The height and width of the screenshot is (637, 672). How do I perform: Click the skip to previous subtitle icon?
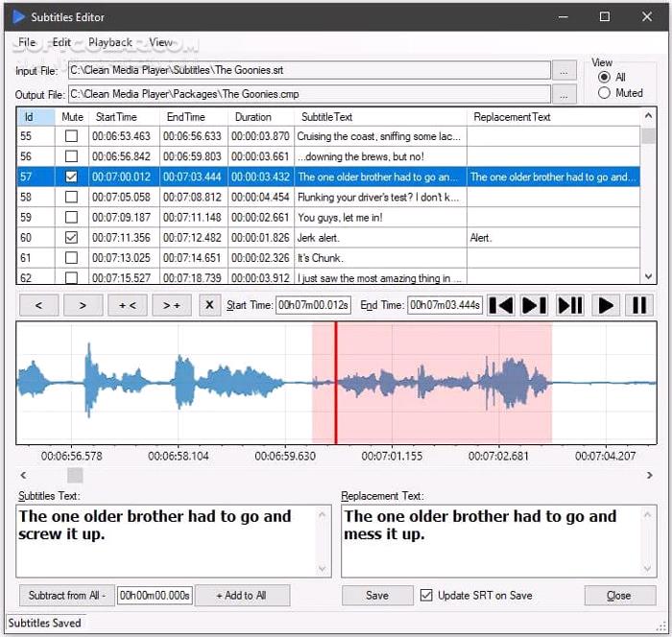(501, 305)
